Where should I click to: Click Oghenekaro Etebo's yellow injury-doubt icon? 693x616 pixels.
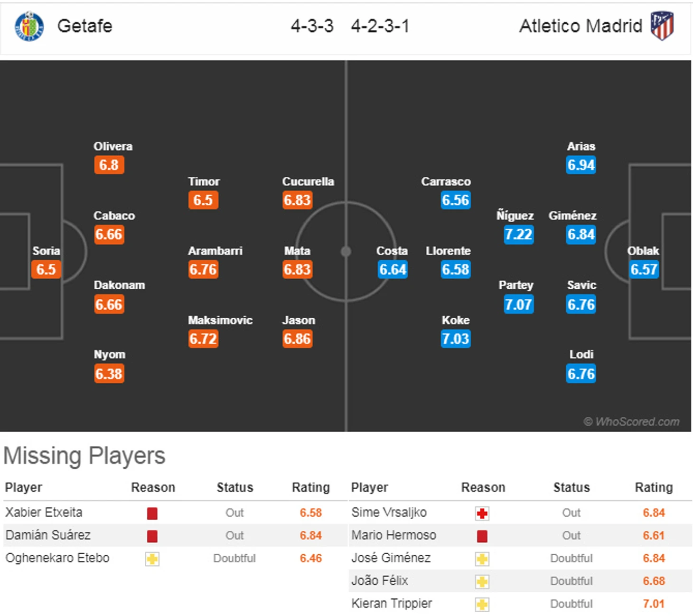[x=152, y=559]
